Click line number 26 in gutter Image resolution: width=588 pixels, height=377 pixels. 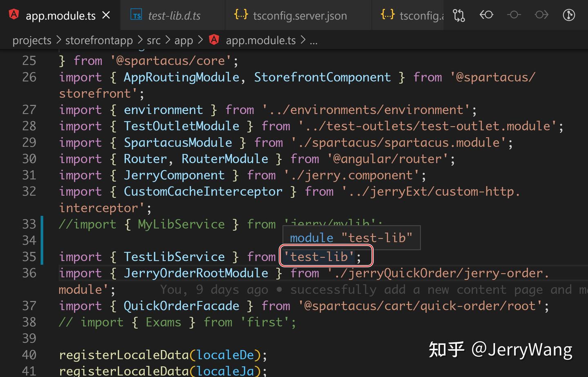pyautogui.click(x=29, y=77)
